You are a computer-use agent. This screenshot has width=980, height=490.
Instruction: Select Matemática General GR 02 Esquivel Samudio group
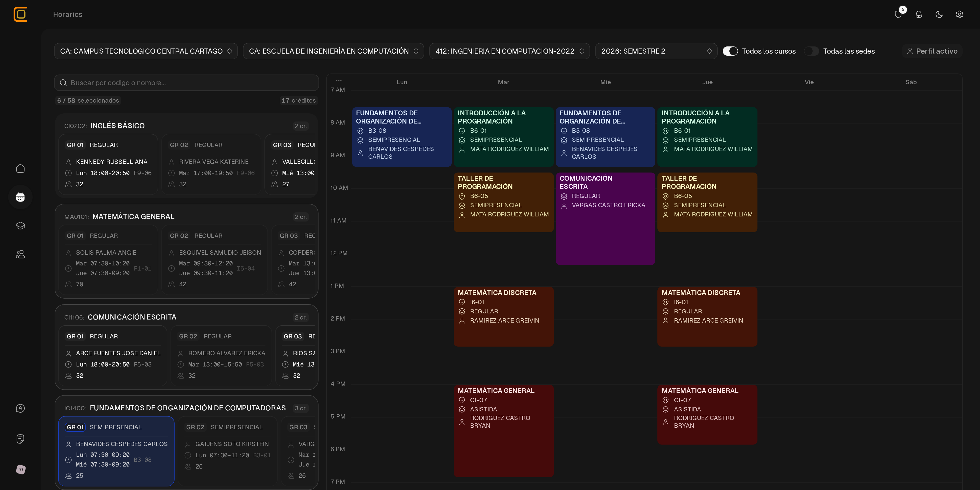(x=215, y=260)
